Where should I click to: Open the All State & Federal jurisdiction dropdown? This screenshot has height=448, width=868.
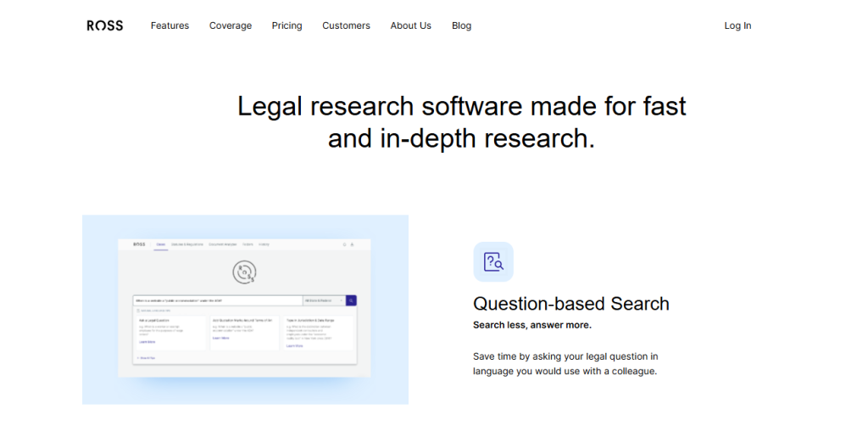[324, 300]
